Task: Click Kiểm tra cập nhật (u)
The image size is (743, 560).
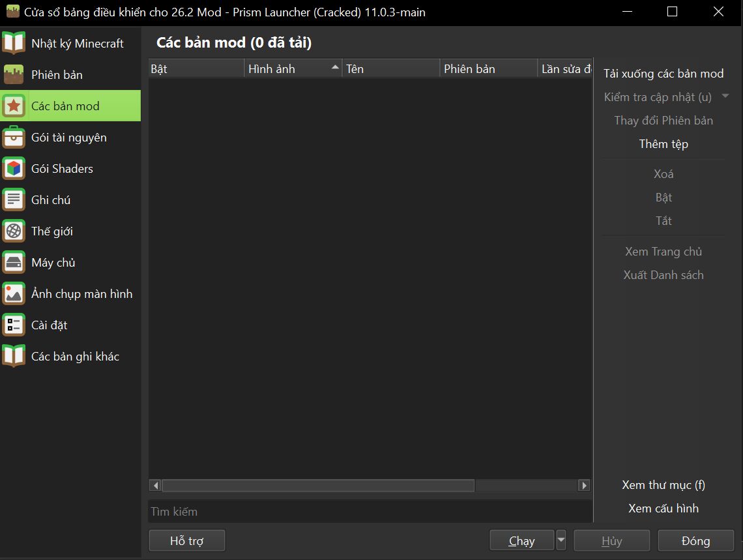Action: (658, 97)
